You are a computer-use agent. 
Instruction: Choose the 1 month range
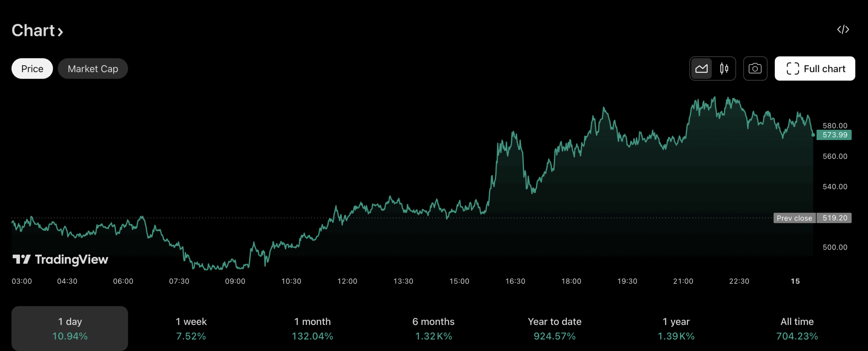tap(312, 328)
